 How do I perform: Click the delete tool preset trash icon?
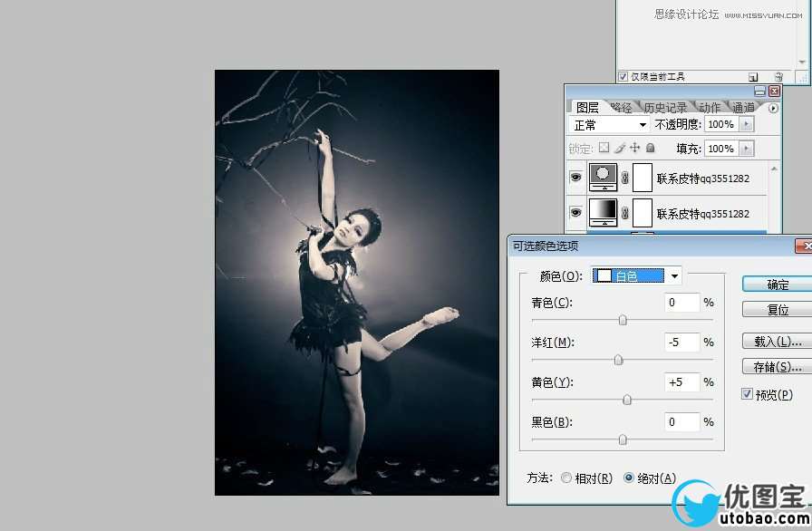point(778,77)
